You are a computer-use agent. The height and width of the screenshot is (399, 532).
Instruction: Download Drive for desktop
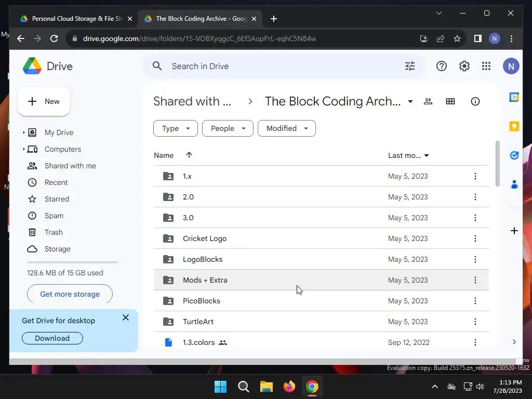click(52, 338)
